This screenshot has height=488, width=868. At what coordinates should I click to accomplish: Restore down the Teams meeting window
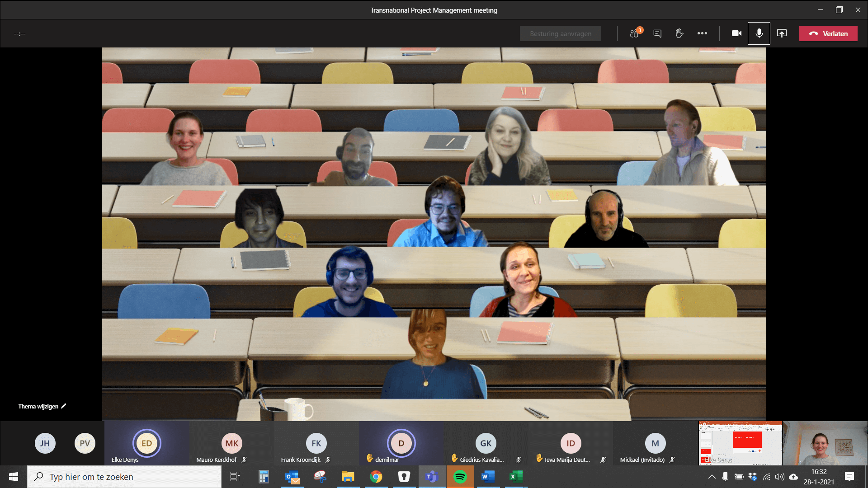click(839, 9)
